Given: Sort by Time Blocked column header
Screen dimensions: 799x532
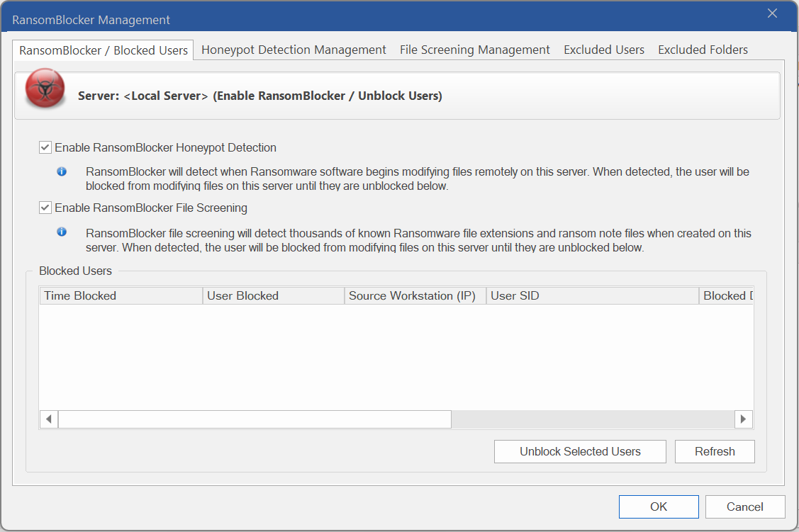Looking at the screenshot, I should coord(121,296).
